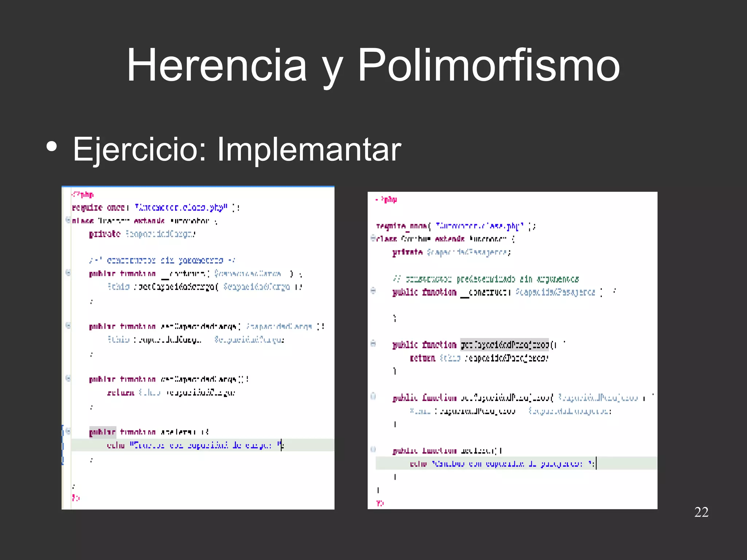Click the return line in left code
747x560 pixels.
171,393
